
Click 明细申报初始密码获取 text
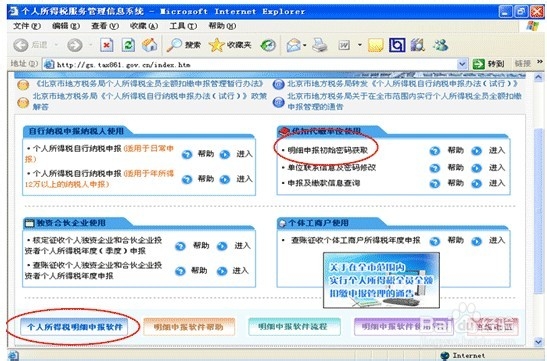[x=328, y=150]
